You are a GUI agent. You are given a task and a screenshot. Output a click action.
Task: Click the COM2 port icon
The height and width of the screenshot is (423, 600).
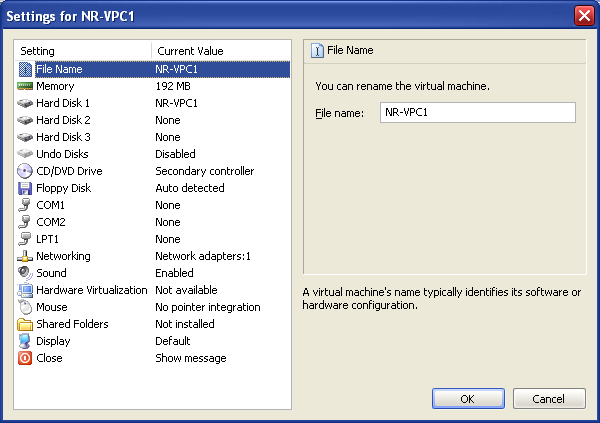(24, 222)
